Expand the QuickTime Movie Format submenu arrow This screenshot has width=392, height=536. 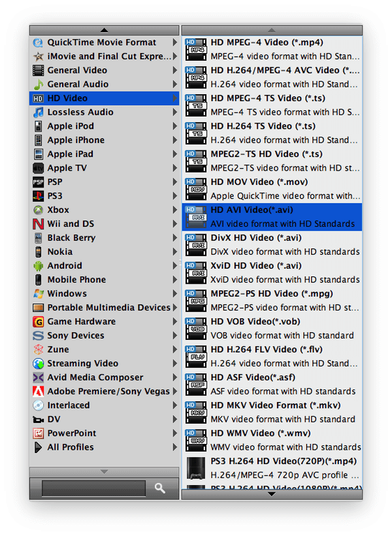174,42
